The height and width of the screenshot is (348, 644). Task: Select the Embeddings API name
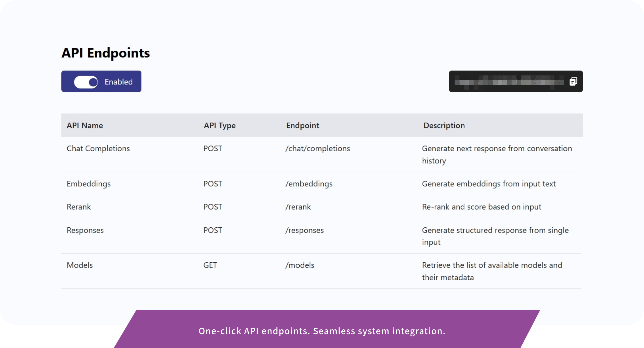[89, 184]
